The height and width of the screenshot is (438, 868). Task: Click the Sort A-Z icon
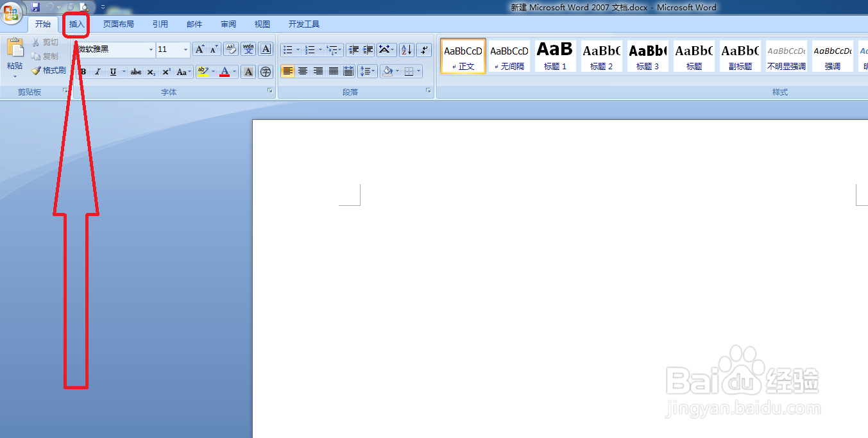[406, 49]
